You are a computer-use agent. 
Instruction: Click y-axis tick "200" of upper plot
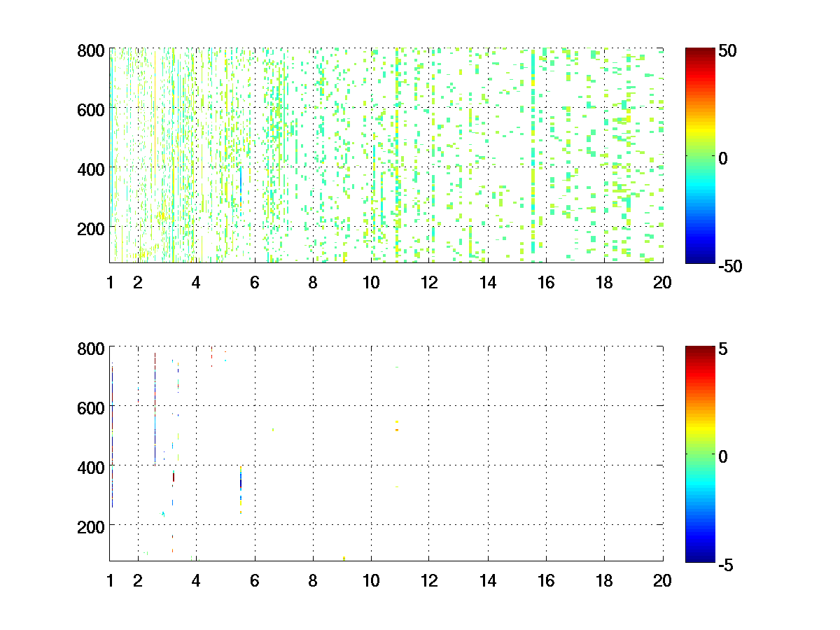[92, 228]
